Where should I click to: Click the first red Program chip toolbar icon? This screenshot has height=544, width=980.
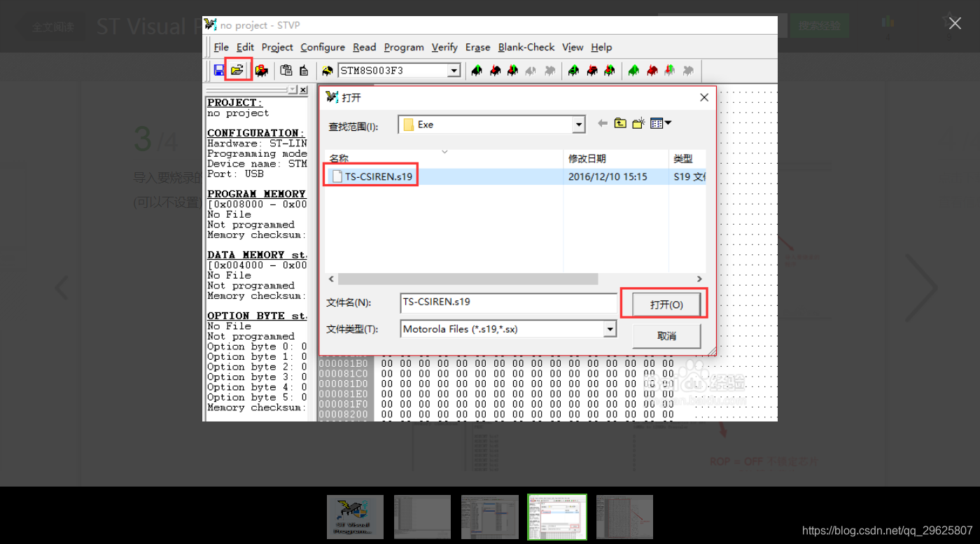(495, 70)
